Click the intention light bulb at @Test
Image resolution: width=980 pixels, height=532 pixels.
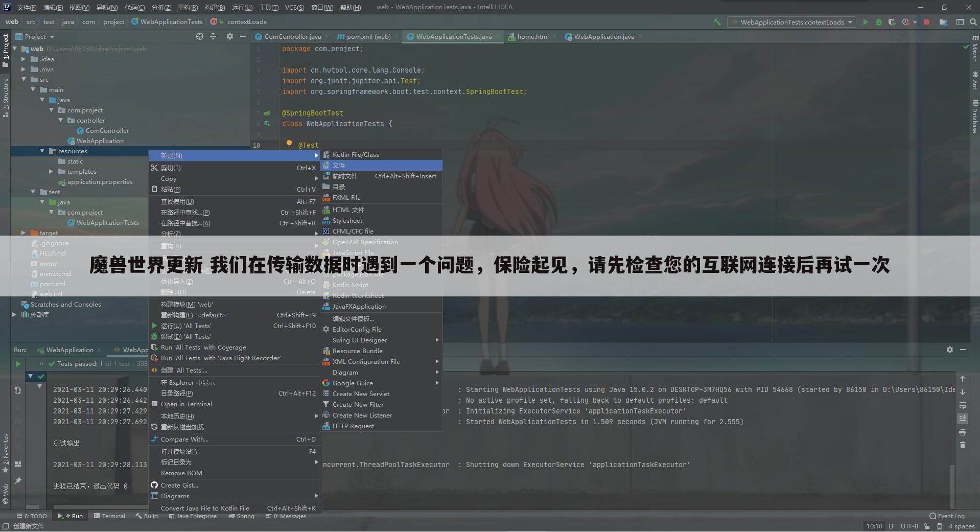coord(289,144)
